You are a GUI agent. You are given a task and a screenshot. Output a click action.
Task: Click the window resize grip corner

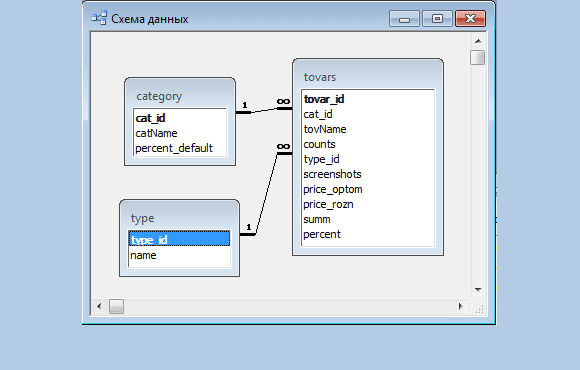[479, 309]
